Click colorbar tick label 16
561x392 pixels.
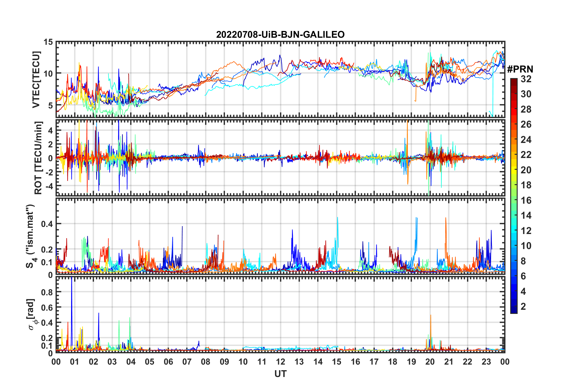(x=526, y=200)
